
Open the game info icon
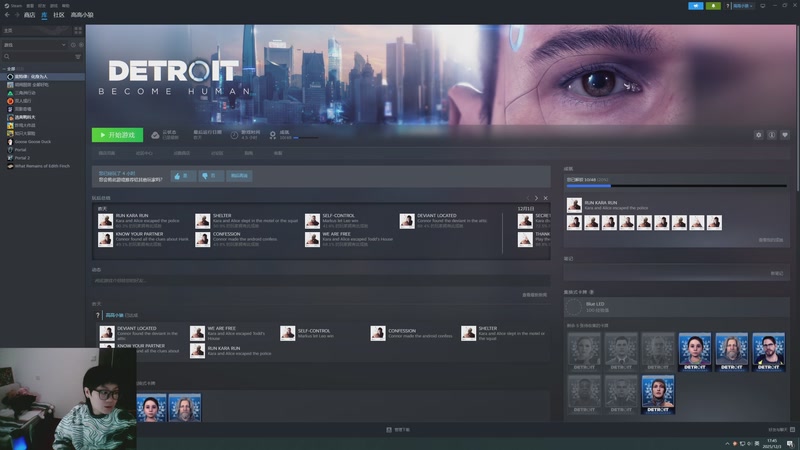[772, 135]
